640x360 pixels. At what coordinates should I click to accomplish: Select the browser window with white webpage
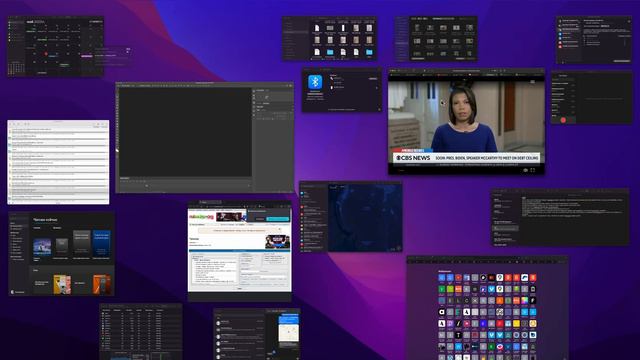coord(240,251)
